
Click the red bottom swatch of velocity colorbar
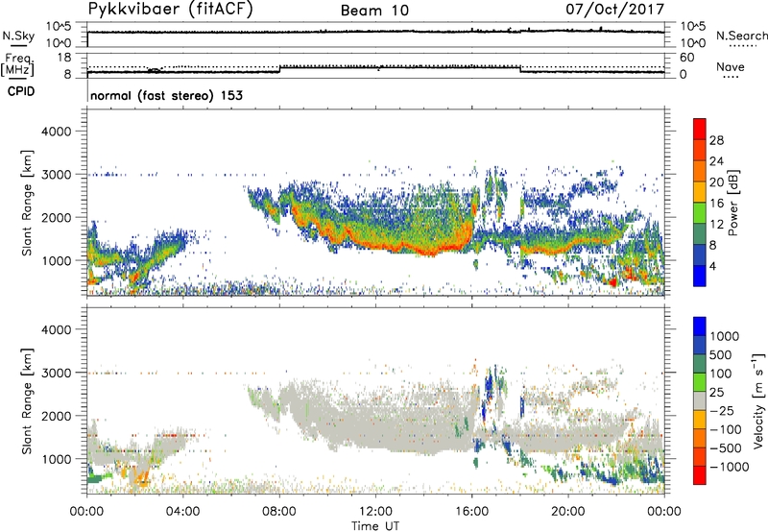pyautogui.click(x=700, y=475)
